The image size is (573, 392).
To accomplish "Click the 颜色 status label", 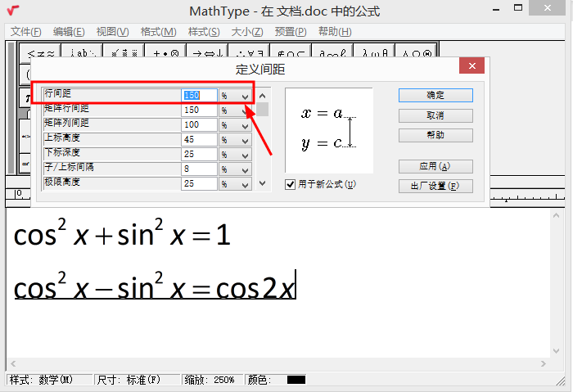I will [x=259, y=380].
